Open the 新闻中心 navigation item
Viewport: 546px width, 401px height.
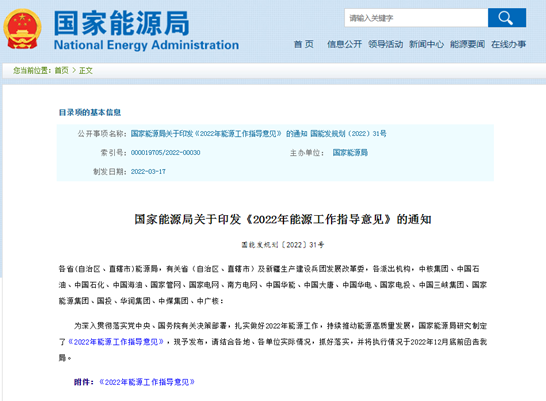tap(426, 44)
